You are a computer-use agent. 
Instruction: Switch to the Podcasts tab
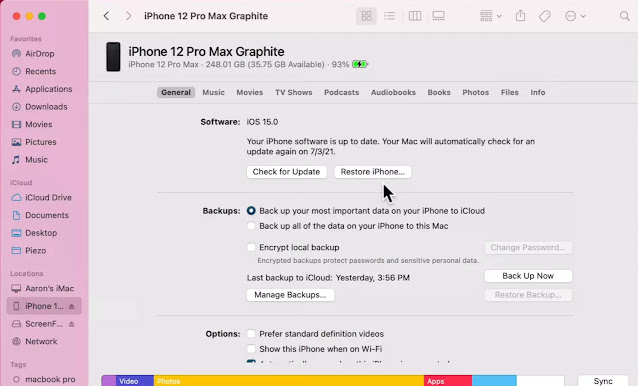(341, 92)
